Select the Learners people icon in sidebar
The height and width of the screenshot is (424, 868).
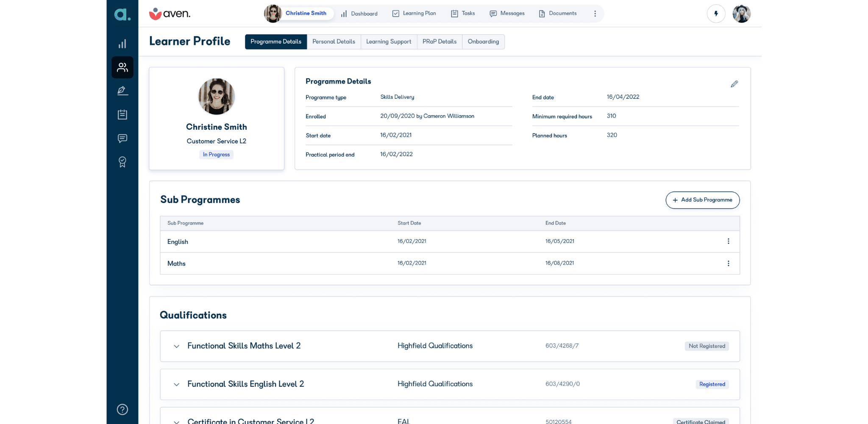[x=122, y=67]
